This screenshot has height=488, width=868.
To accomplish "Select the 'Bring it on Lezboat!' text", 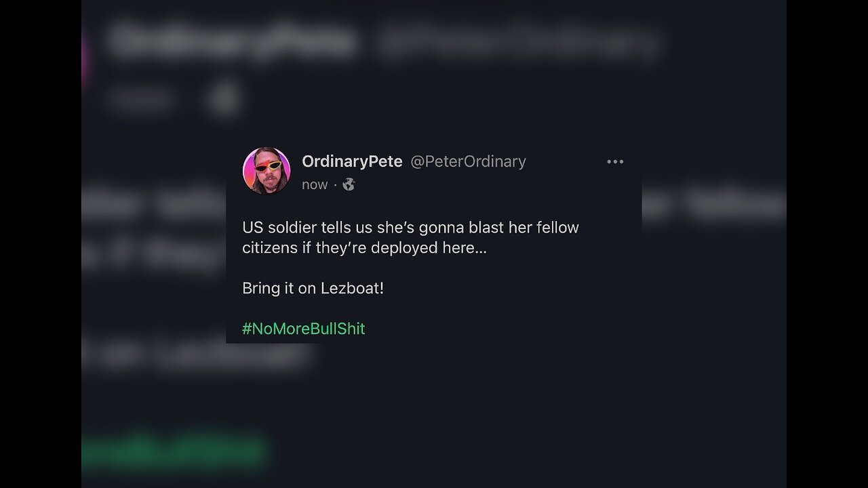I will (x=313, y=288).
